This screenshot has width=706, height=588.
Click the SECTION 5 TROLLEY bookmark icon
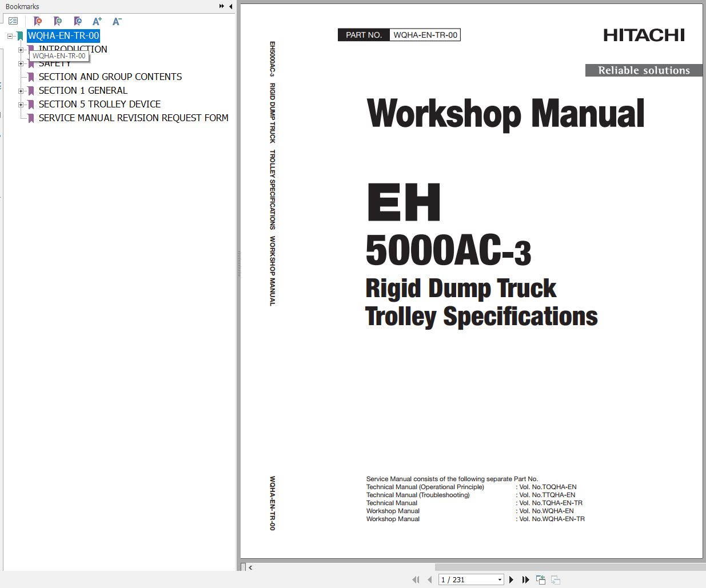31,105
